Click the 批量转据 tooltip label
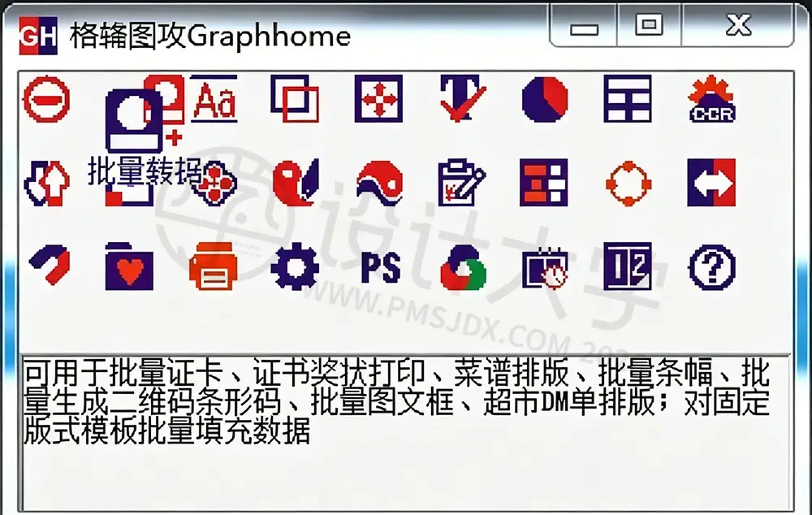The width and height of the screenshot is (812, 515). (x=145, y=171)
